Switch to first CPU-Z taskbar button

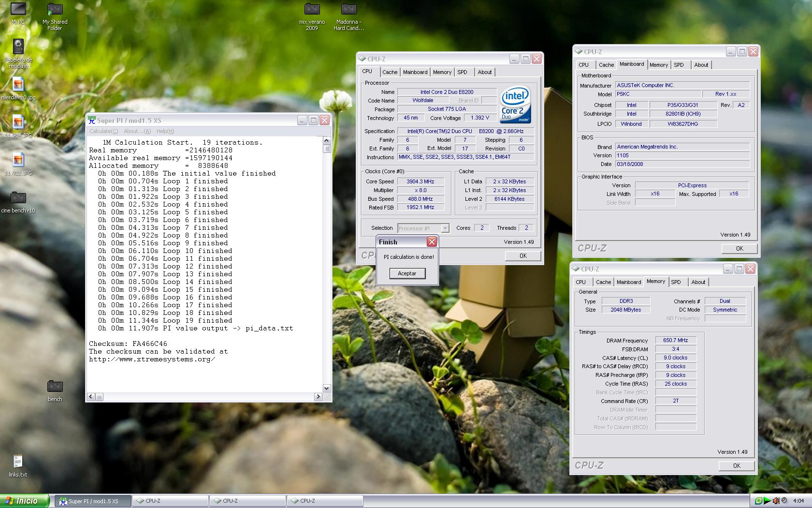click(x=170, y=501)
